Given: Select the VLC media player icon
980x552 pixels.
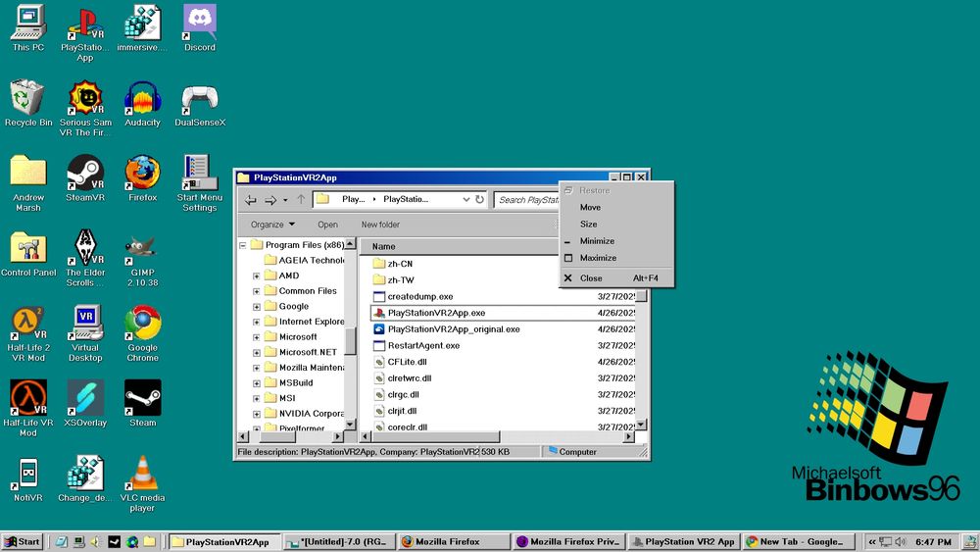Looking at the screenshot, I should tap(142, 482).
